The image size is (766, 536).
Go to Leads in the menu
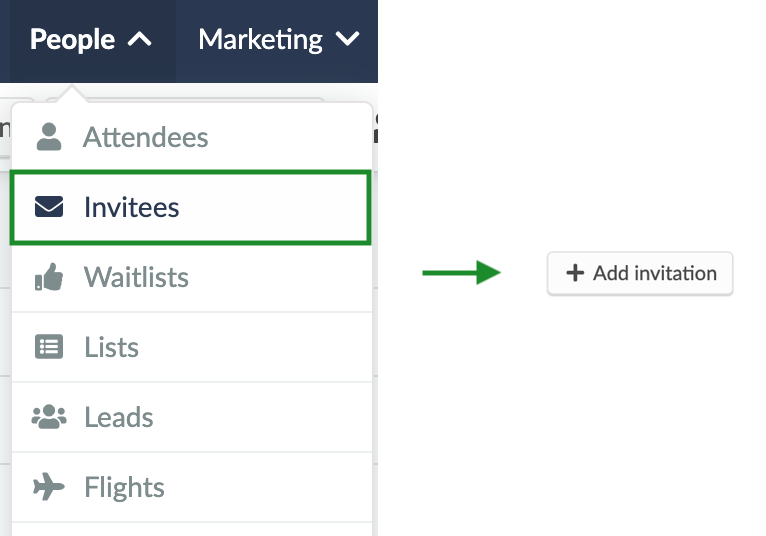pos(192,417)
